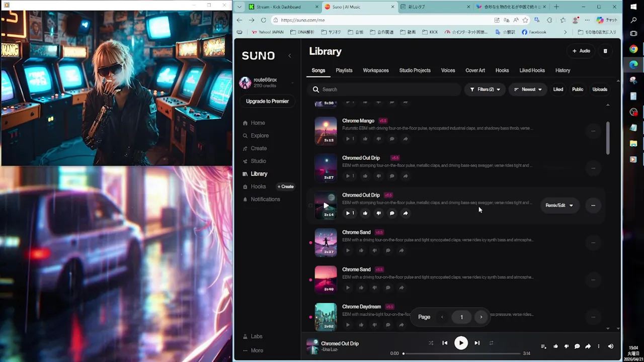Mute the volume in the player bar
Image resolution: width=644 pixels, height=362 pixels.
(x=611, y=346)
